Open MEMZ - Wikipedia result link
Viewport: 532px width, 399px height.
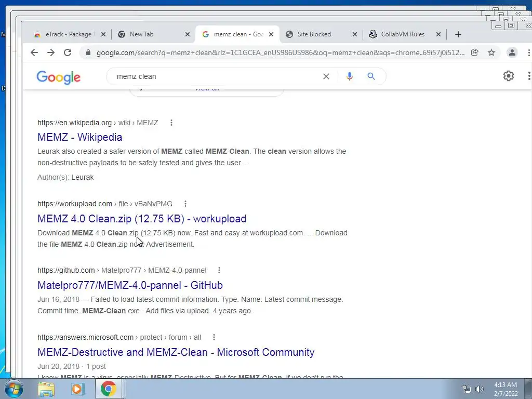coord(79,137)
